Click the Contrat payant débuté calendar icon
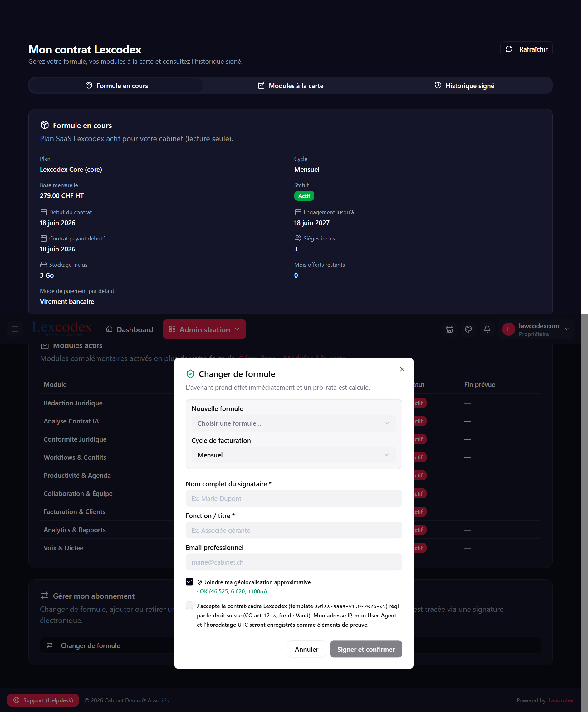588x712 pixels. point(43,238)
